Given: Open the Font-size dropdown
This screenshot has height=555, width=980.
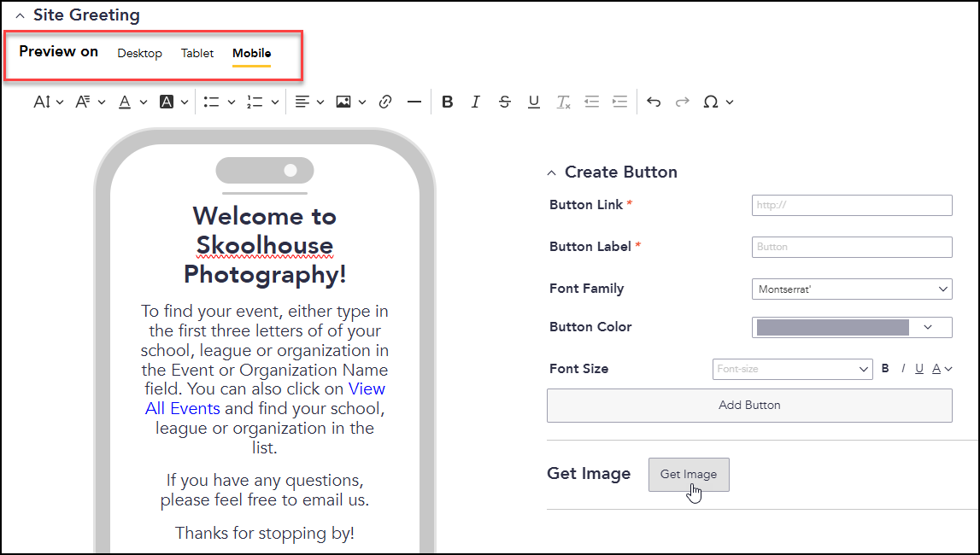Looking at the screenshot, I should pyautogui.click(x=793, y=369).
